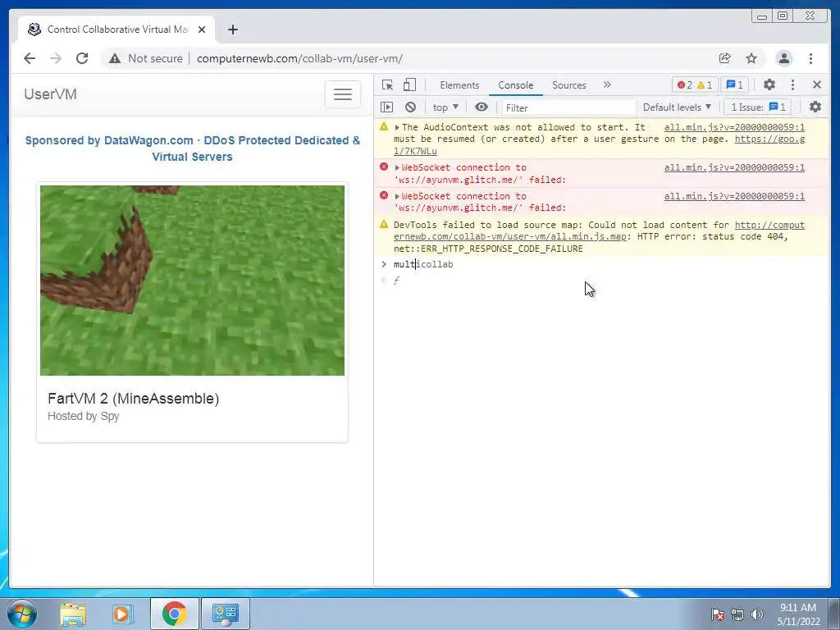The height and width of the screenshot is (630, 840).
Task: Reload the current page
Action: click(82, 58)
